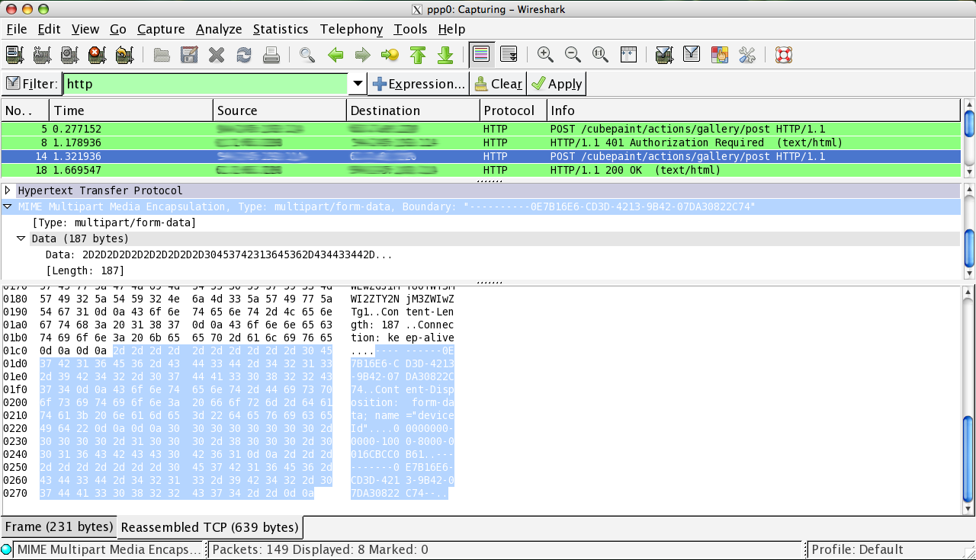Open preferences tools icon
This screenshot has height=560, width=976.
[x=746, y=55]
